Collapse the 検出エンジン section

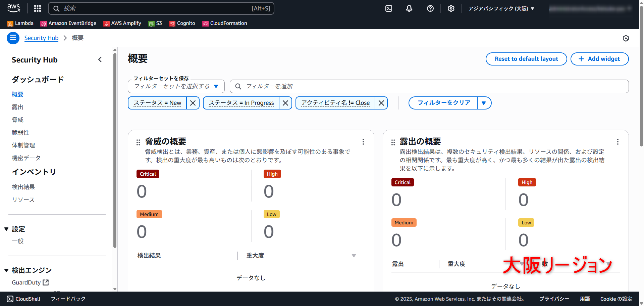click(x=6, y=270)
